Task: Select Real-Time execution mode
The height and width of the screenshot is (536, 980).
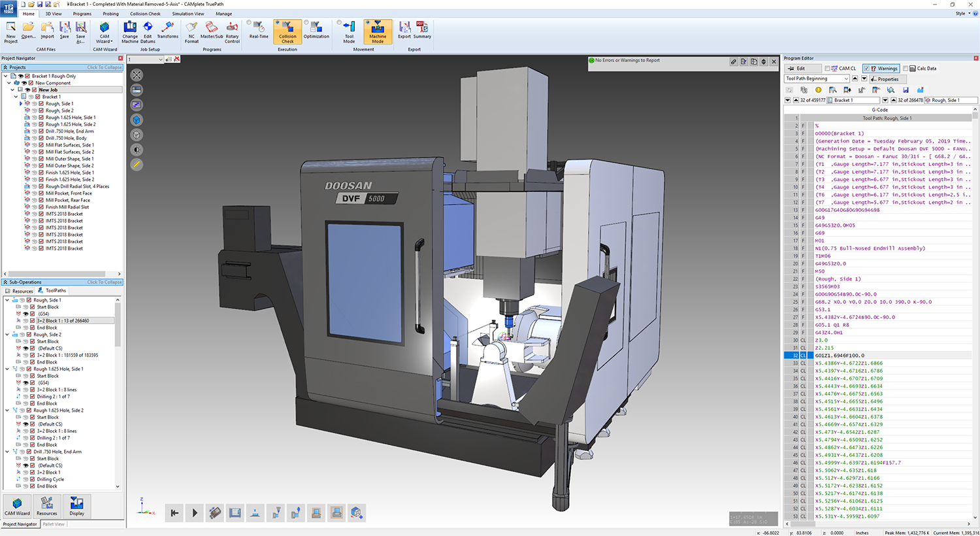Action: pyautogui.click(x=259, y=30)
